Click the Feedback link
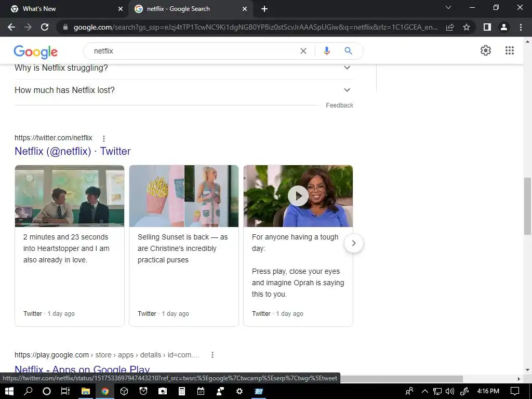This screenshot has width=532, height=399. 340,105
